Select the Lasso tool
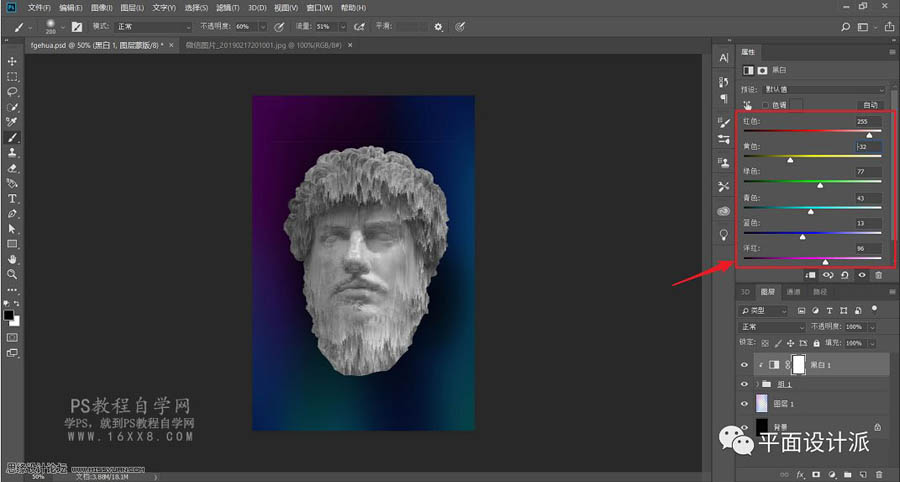This screenshot has height=482, width=900. pyautogui.click(x=12, y=91)
